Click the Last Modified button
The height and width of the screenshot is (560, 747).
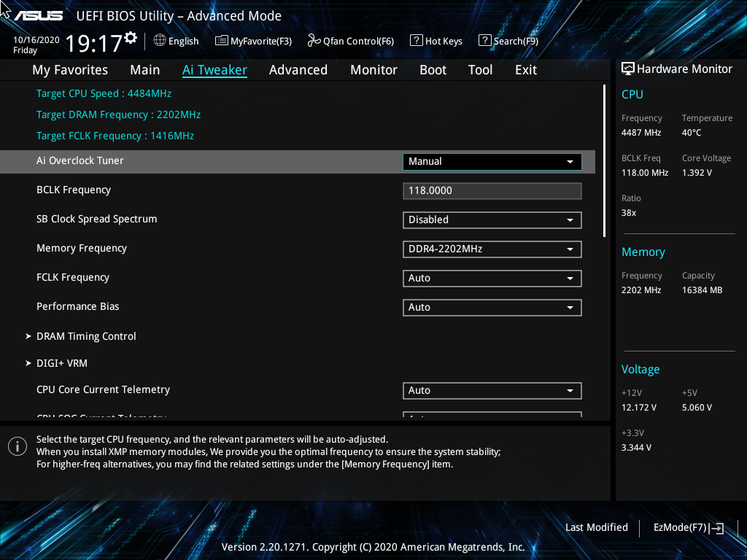[597, 528]
